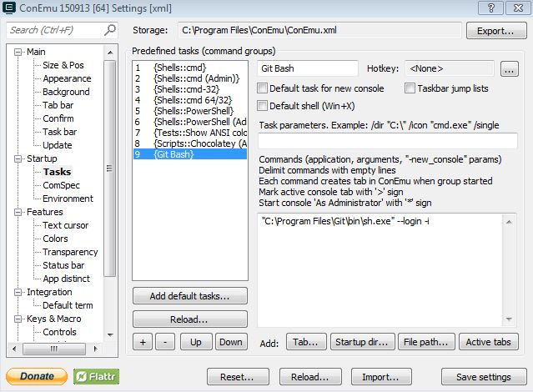Click Export... button
The width and height of the screenshot is (533, 392).
coord(496,31)
